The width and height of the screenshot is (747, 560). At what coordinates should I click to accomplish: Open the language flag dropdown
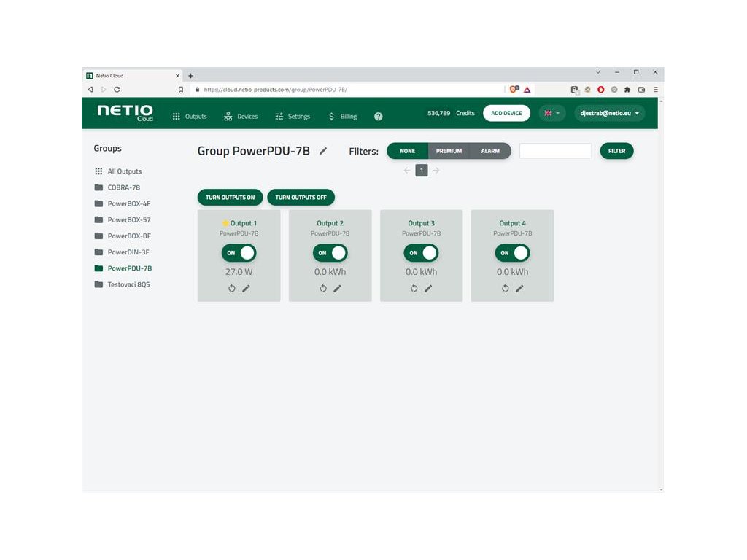(x=552, y=113)
